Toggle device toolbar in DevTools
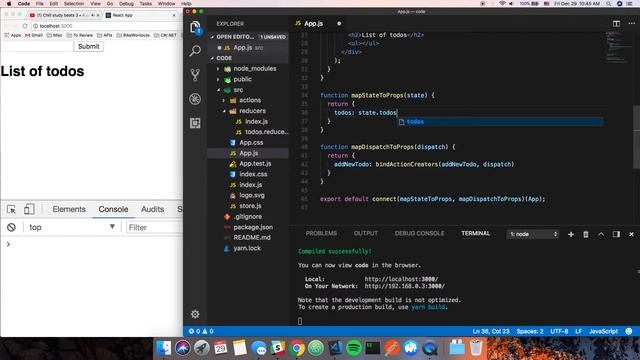The height and width of the screenshot is (360, 640). coord(29,209)
